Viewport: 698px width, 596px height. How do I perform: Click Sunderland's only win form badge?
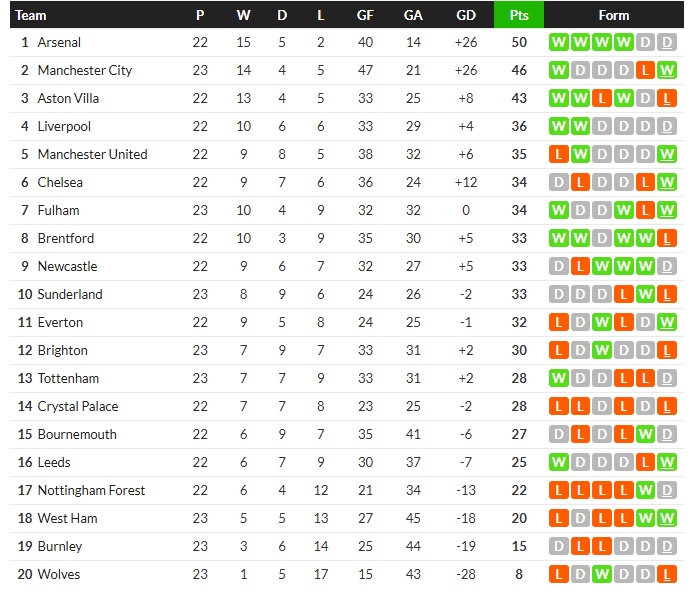coord(646,295)
